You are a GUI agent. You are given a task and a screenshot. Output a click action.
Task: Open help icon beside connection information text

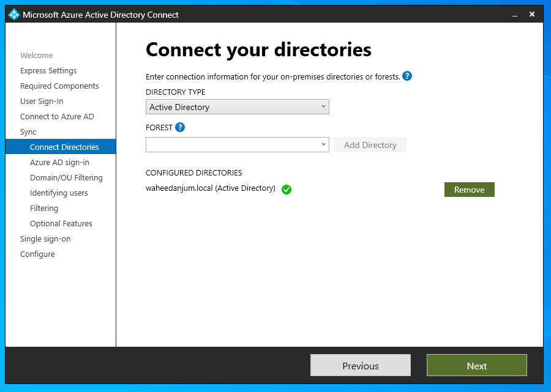pos(407,76)
